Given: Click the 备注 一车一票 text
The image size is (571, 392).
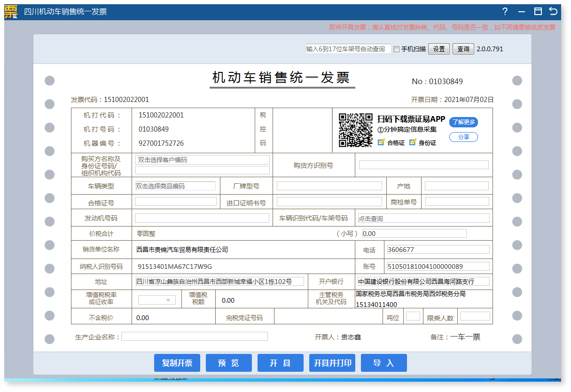Looking at the screenshot, I should point(455,337).
